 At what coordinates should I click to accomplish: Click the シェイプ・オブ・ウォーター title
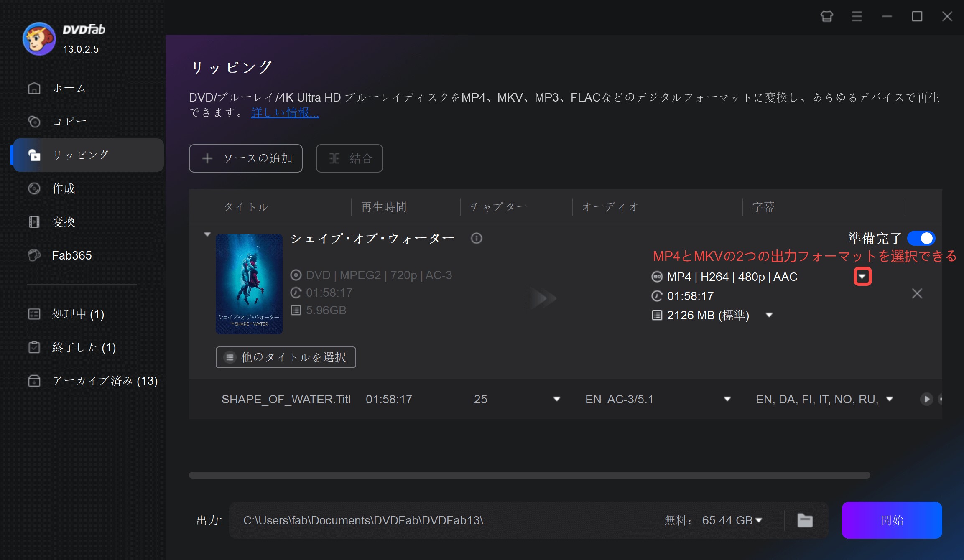tap(372, 238)
